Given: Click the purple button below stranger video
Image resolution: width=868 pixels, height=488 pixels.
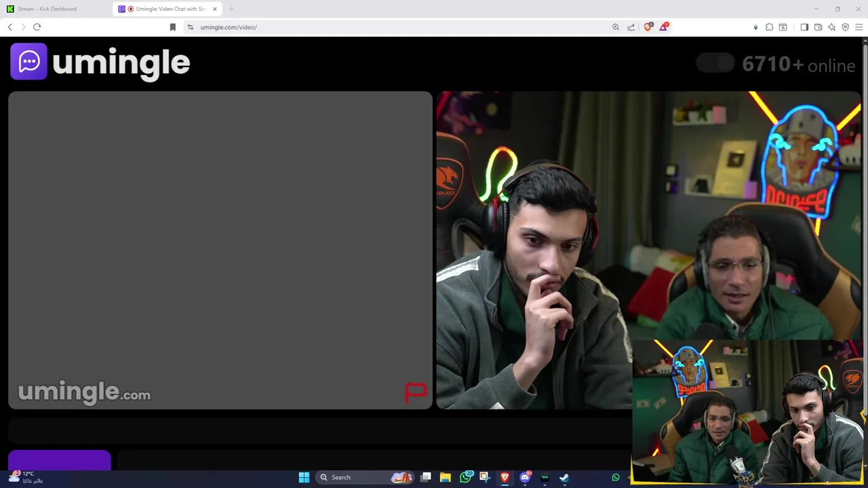Looking at the screenshot, I should click(x=60, y=460).
